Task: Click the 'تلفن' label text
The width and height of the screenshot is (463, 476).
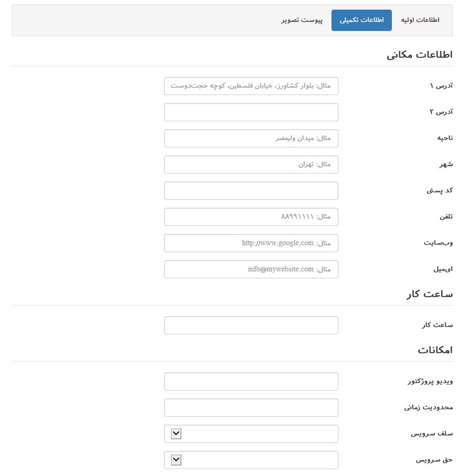Action: tap(446, 217)
